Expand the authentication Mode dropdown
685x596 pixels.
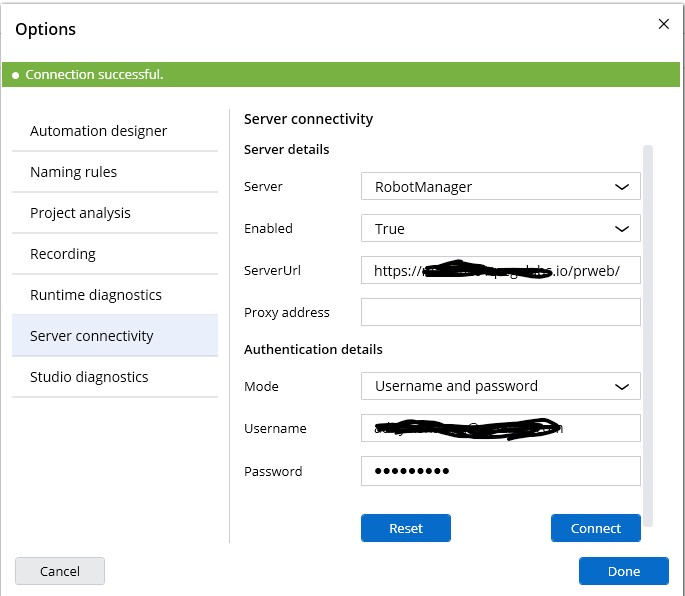tap(500, 386)
